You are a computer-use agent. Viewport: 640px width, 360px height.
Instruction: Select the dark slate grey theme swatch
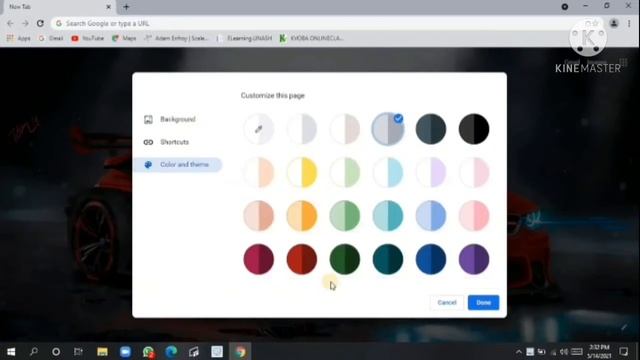point(431,129)
